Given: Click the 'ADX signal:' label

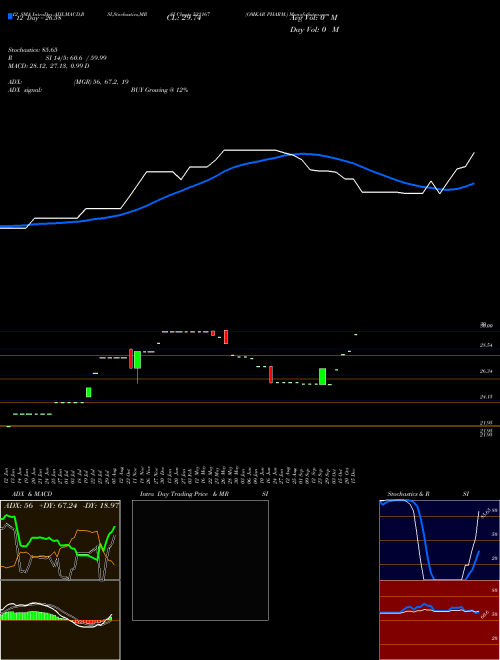Looking at the screenshot, I should 25,90.
